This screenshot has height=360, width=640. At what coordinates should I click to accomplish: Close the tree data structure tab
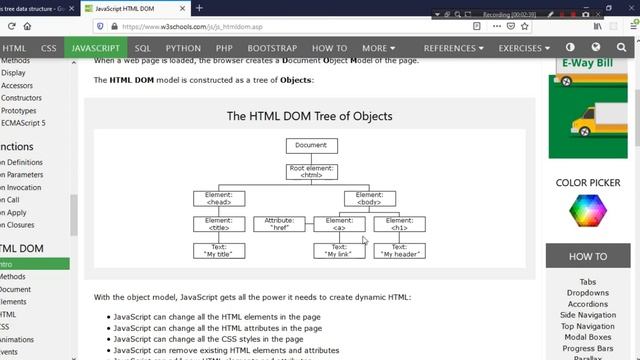71,8
